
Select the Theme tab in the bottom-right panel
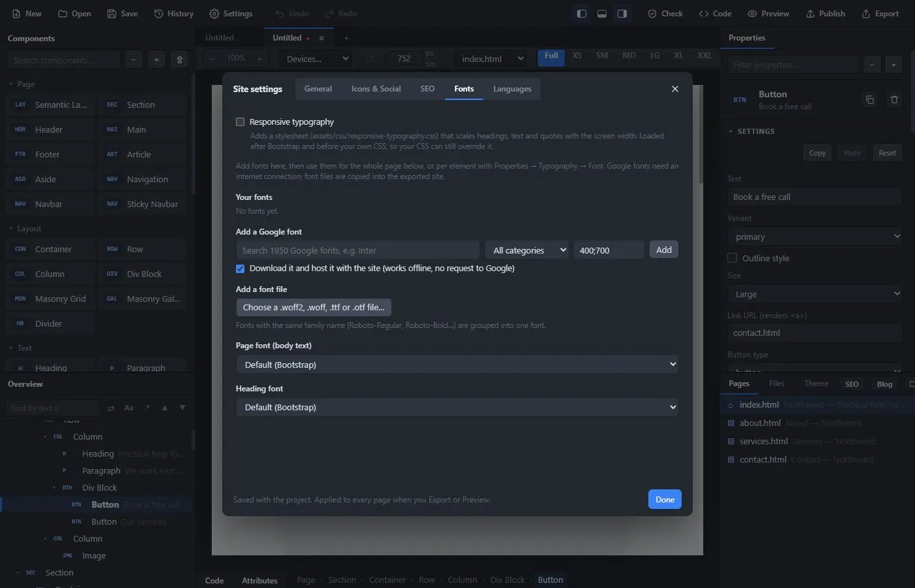point(816,384)
